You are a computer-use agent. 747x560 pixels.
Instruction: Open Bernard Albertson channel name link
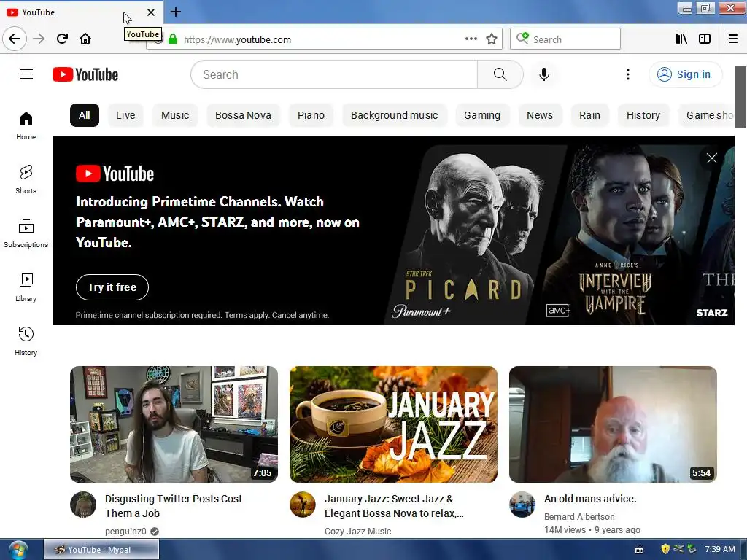point(579,517)
